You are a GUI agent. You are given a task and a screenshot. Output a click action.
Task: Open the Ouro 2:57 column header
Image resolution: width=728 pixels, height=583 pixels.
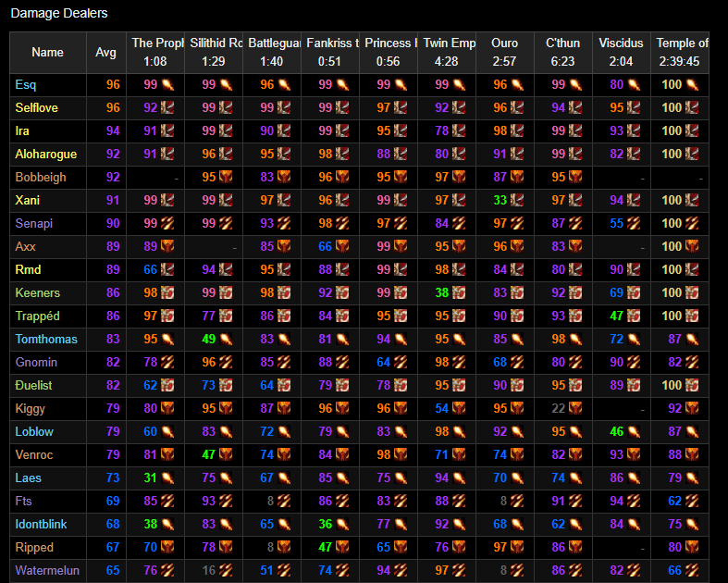[505, 53]
